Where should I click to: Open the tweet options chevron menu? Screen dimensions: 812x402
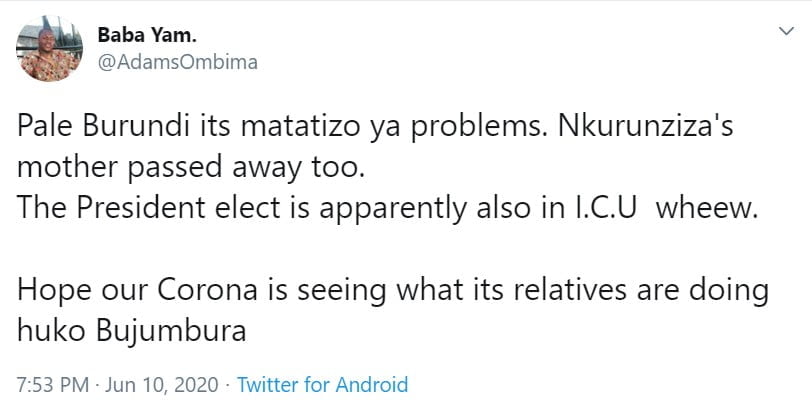[786, 33]
